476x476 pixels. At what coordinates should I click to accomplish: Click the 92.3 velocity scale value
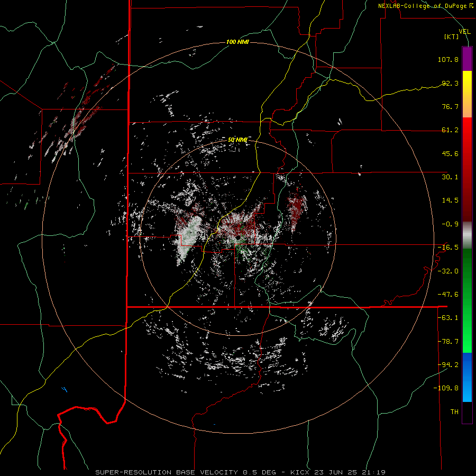450,83
